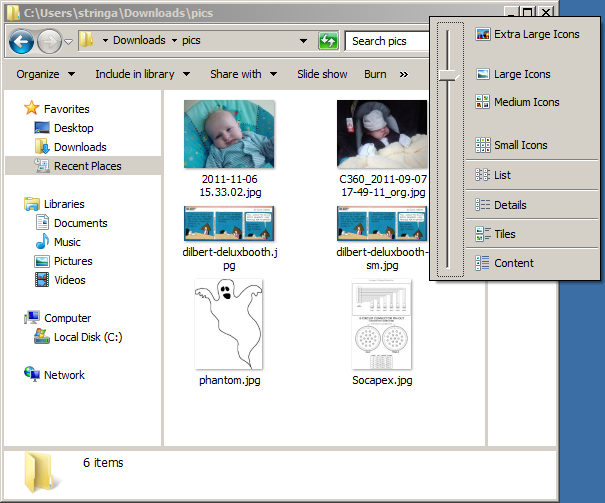This screenshot has height=503, width=605.
Task: Open Desktop in the Favorites list
Action: [x=73, y=128]
